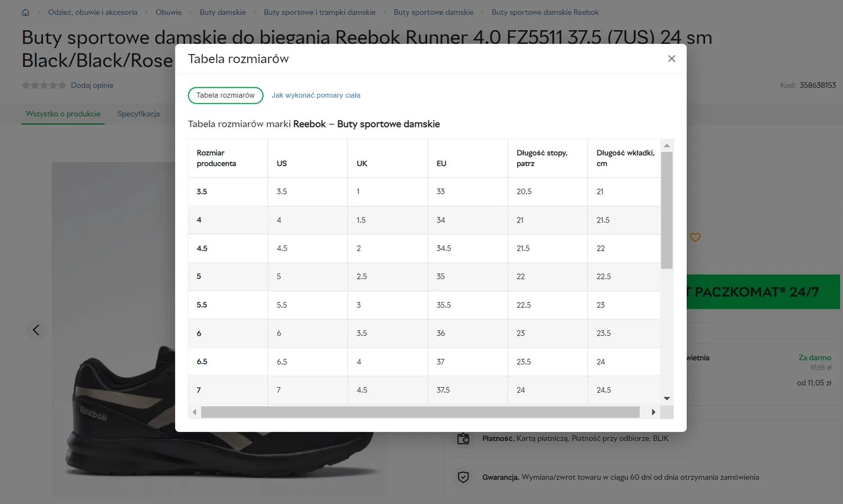Open the Buty damskie breadcrumb
Screen dimensions: 843x504
click(223, 12)
